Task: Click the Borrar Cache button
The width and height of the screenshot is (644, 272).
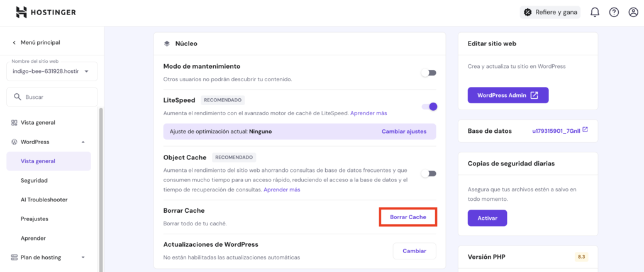Action: 408,217
